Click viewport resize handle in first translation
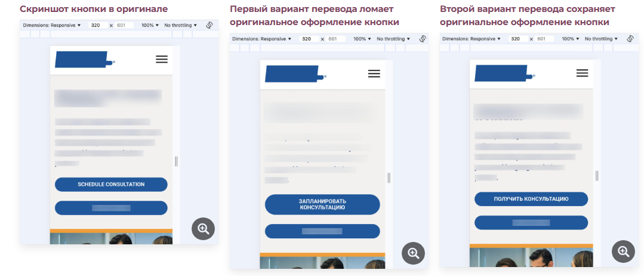 click(389, 177)
